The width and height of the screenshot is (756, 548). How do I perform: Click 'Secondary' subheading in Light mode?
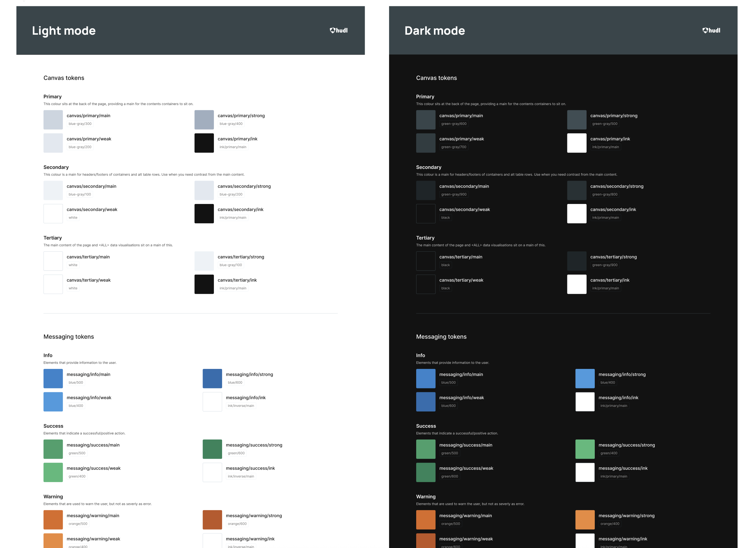56,167
